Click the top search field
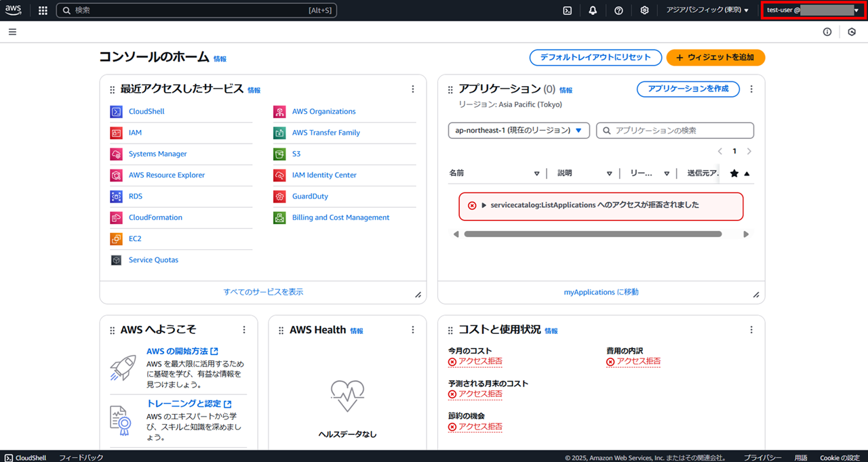868x462 pixels. click(x=197, y=10)
